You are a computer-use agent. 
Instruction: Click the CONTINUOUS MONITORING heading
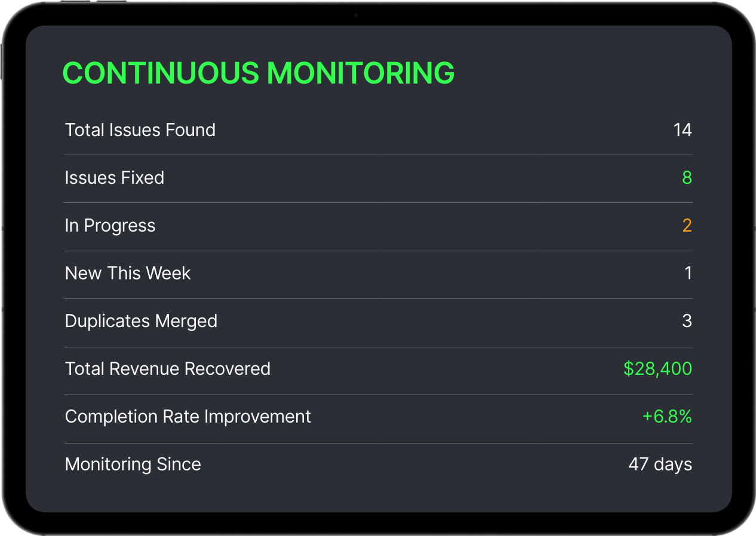point(259,73)
